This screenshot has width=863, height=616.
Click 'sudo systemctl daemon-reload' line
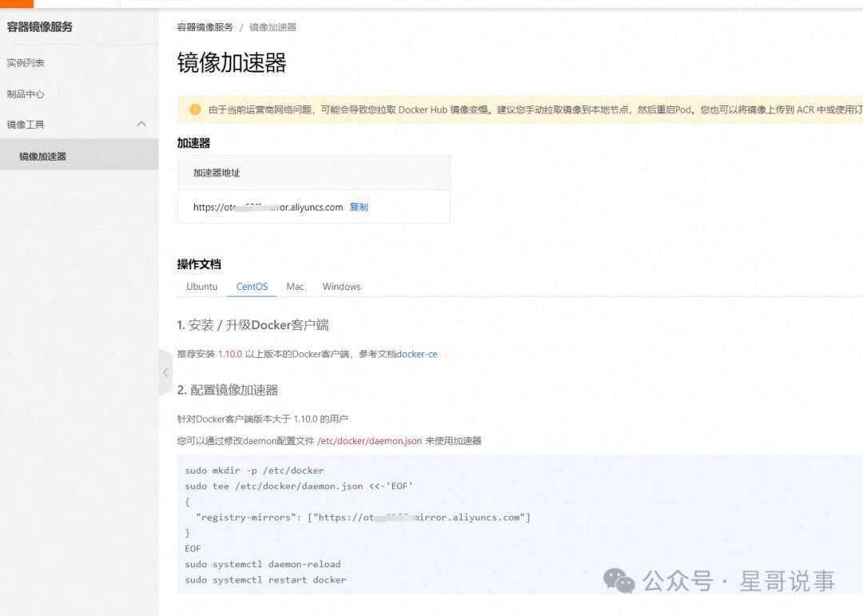pyautogui.click(x=263, y=564)
